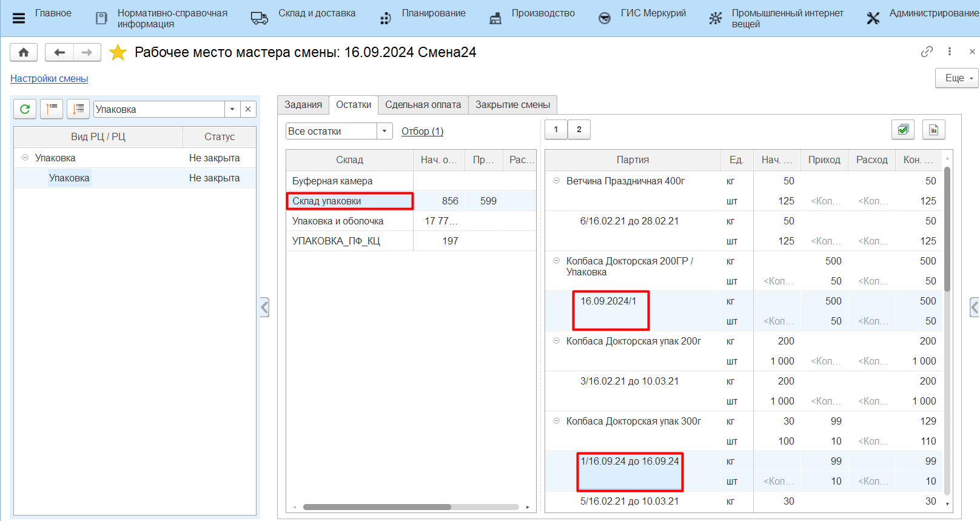
Task: Add page to favorites with star
Action: [118, 53]
